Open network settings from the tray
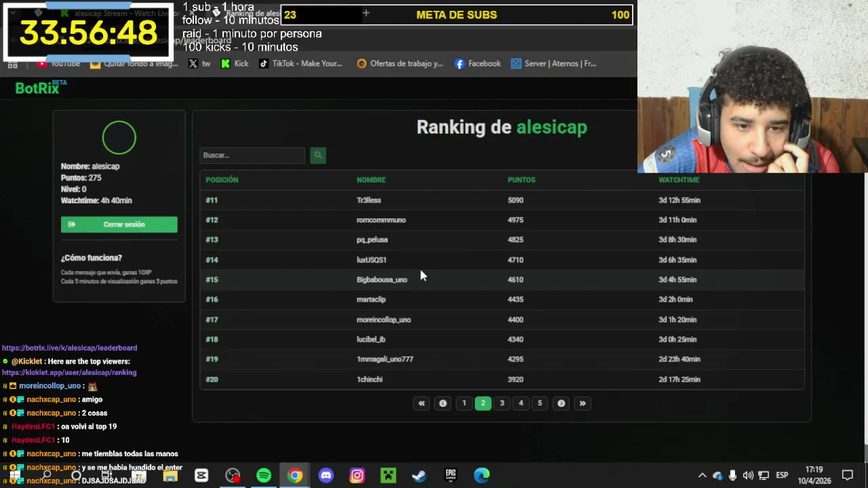This screenshot has height=488, width=868. click(x=764, y=475)
